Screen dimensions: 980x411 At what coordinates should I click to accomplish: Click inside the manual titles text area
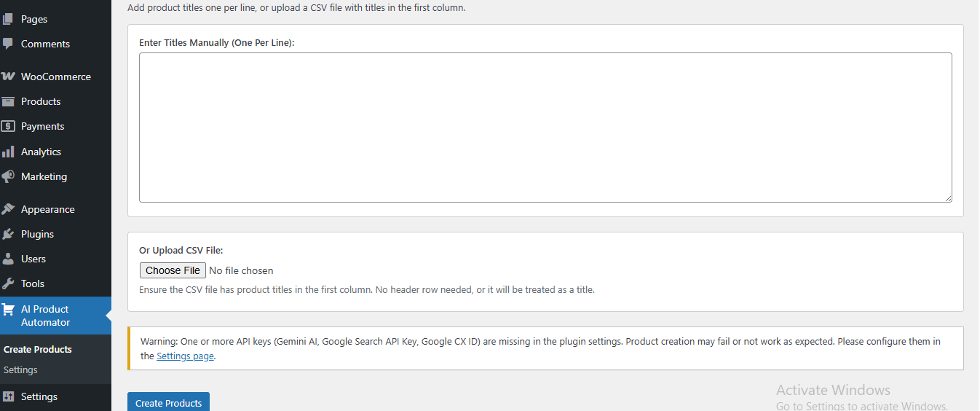[545, 128]
